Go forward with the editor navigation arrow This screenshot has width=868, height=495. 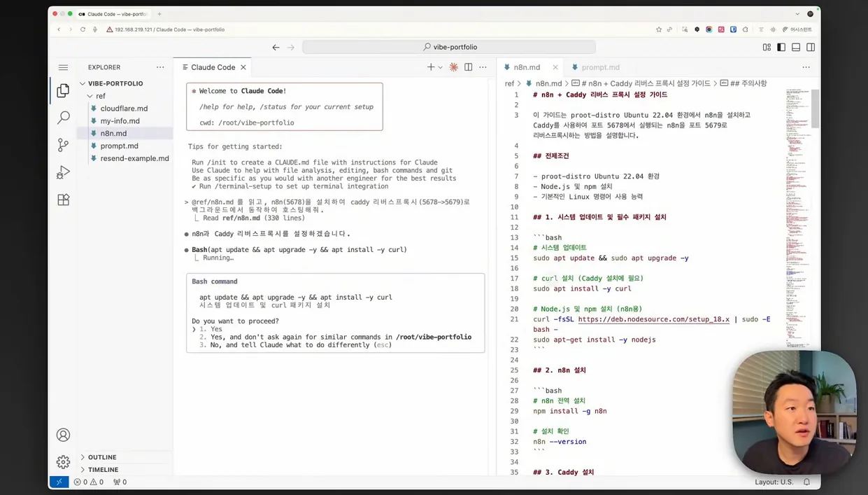point(291,47)
